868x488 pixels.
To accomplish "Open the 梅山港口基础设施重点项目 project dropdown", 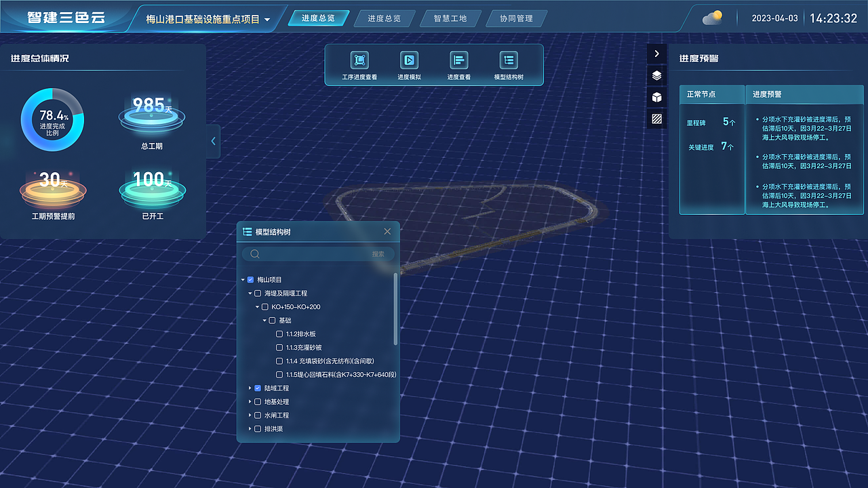I will (208, 19).
